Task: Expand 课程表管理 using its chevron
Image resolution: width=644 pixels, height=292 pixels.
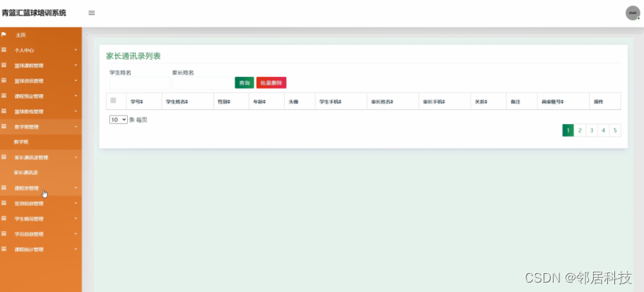Action: click(x=76, y=188)
